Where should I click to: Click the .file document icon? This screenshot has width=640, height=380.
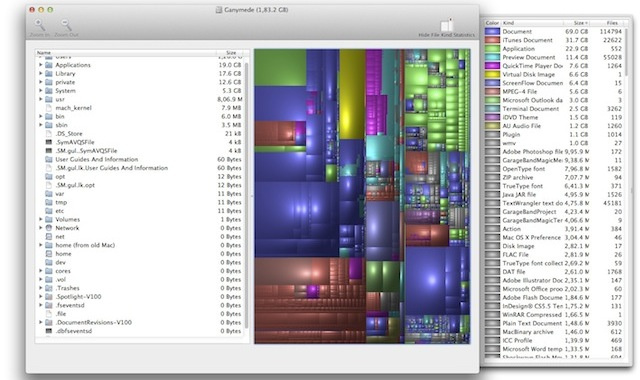pos(49,313)
